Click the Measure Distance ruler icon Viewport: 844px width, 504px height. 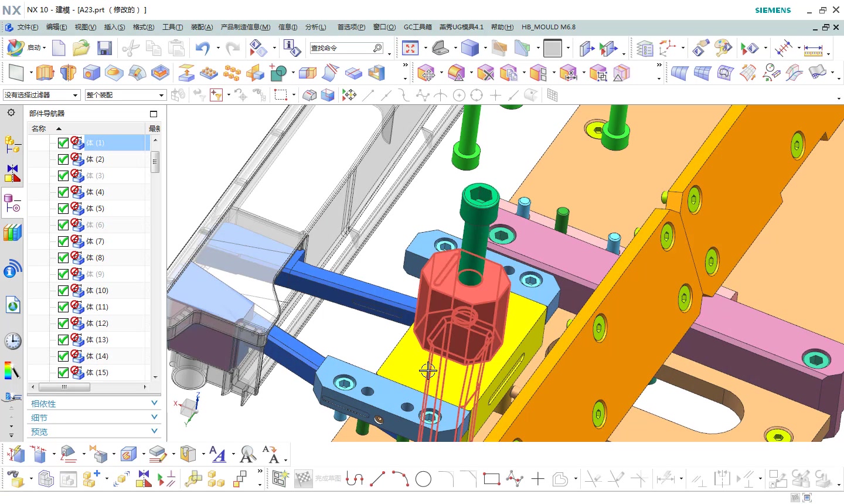[813, 49]
